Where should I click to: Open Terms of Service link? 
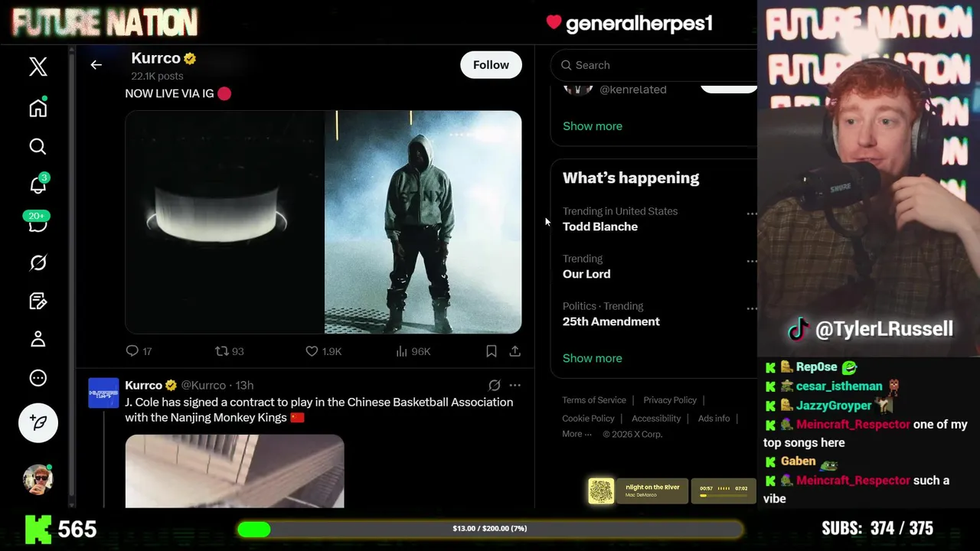click(x=593, y=400)
